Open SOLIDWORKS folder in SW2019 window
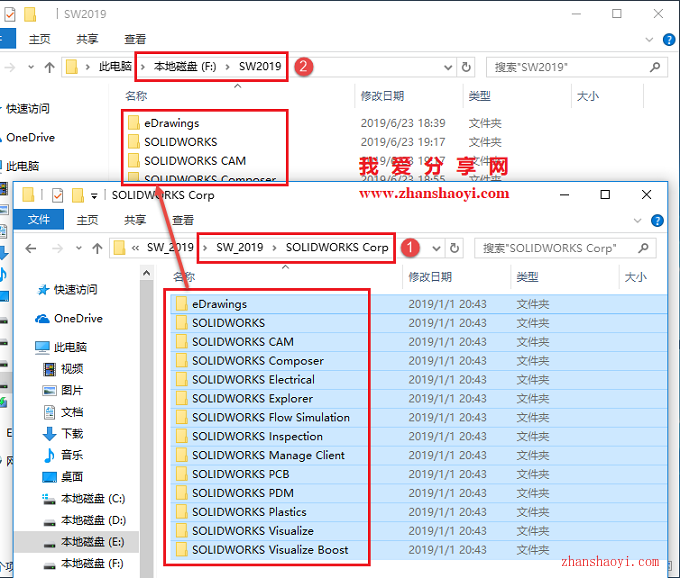This screenshot has width=680, height=578. point(181,142)
